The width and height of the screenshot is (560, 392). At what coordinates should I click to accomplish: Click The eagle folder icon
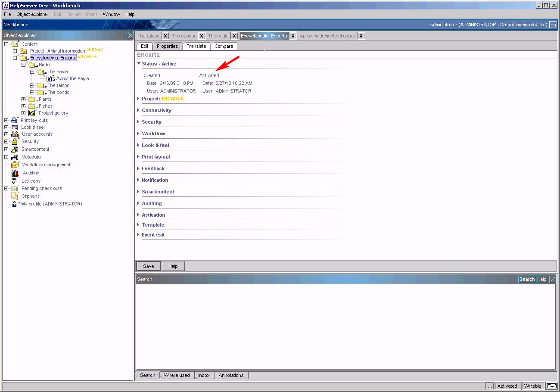pos(41,72)
